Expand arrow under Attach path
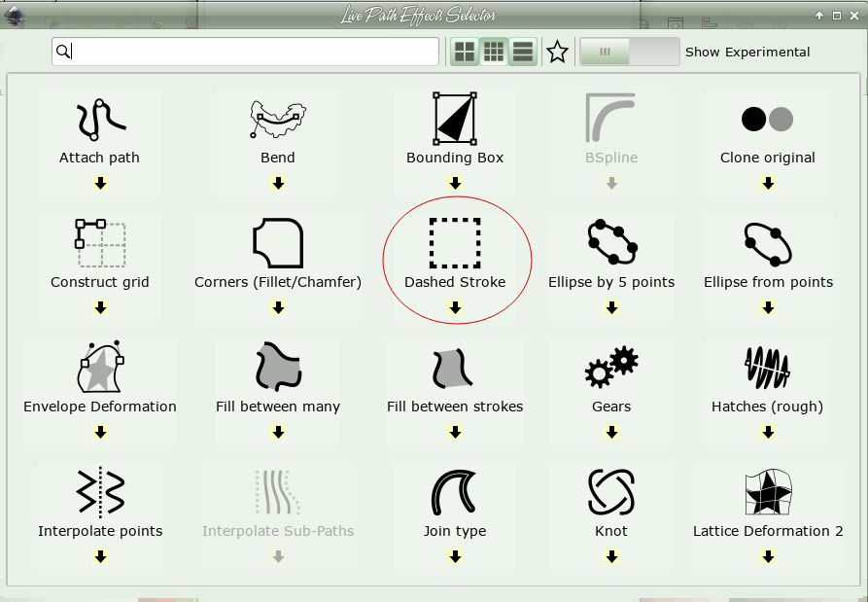 tap(100, 183)
